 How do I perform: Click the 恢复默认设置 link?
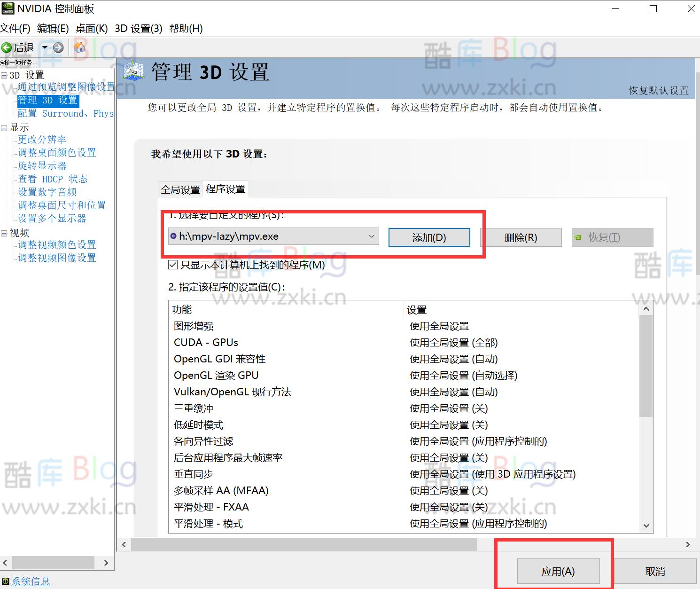pyautogui.click(x=658, y=91)
